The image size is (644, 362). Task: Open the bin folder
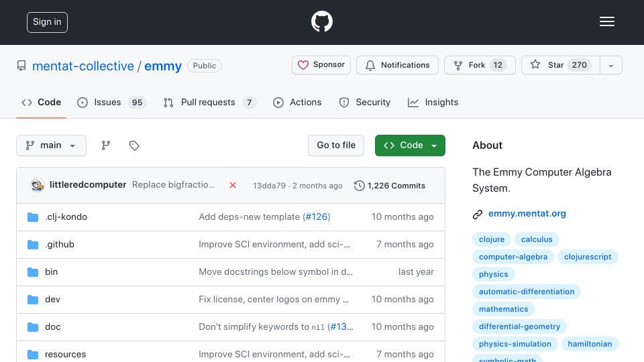tap(52, 271)
